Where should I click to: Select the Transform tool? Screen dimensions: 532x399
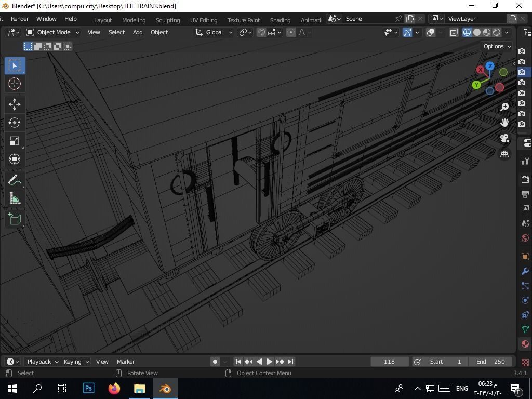point(15,159)
